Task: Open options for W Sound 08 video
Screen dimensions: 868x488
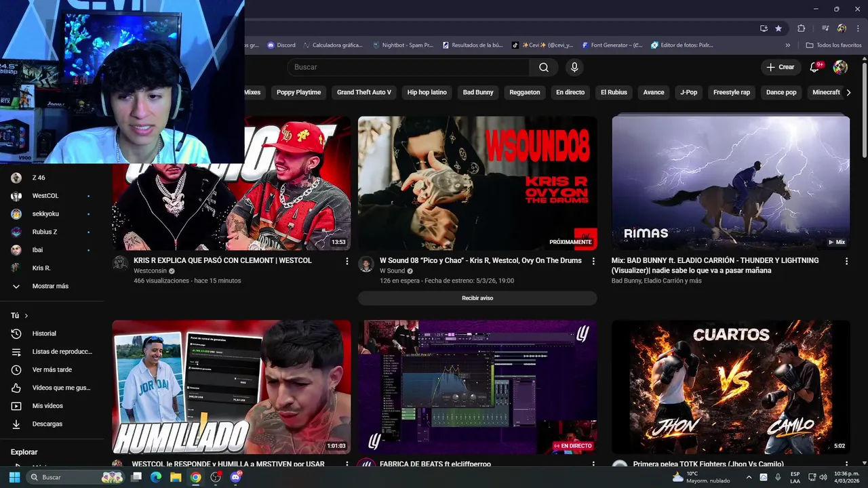Action: tap(593, 261)
